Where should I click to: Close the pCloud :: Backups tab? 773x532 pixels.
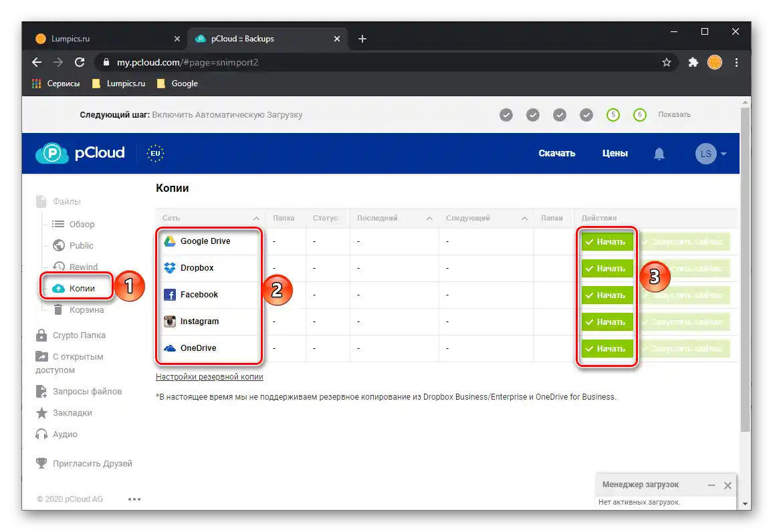point(337,39)
